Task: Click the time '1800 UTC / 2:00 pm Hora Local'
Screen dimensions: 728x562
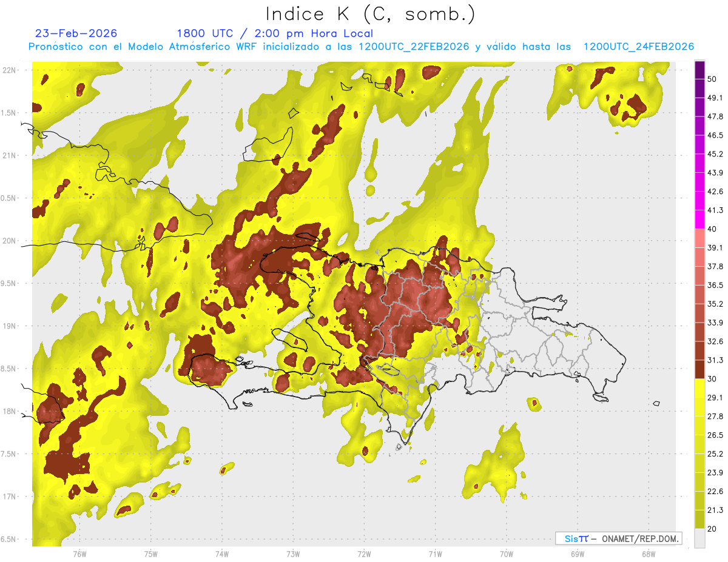Action: tap(275, 33)
